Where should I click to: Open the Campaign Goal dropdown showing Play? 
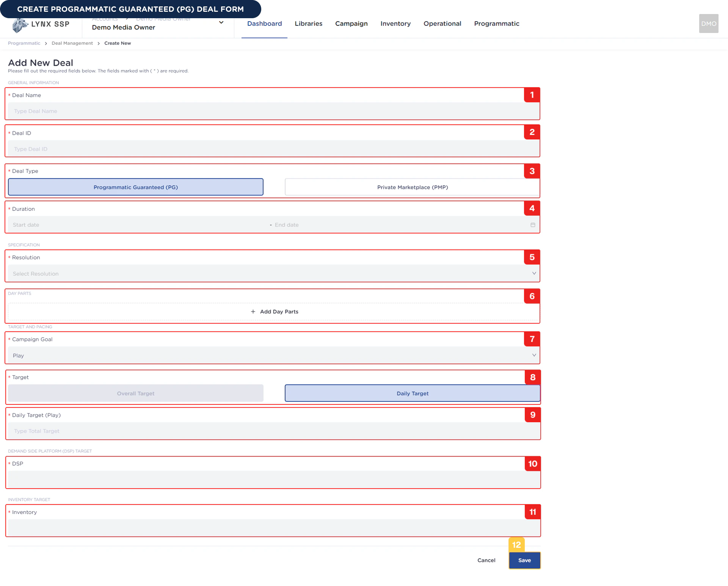coord(274,355)
